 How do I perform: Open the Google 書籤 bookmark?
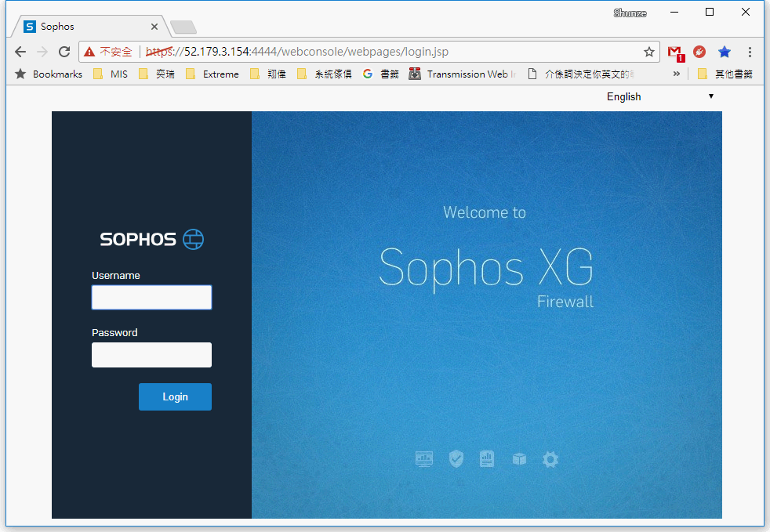point(380,74)
